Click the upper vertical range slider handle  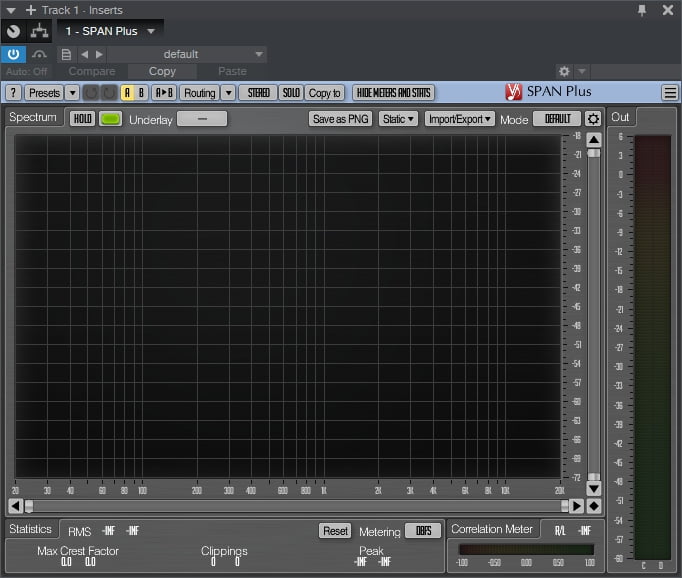click(x=594, y=153)
